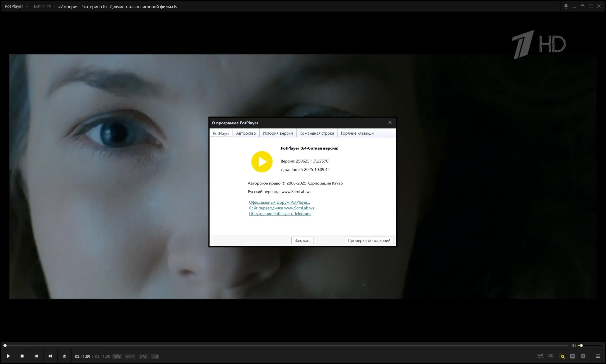
Task: Pin the window always on top
Action: pos(566,6)
